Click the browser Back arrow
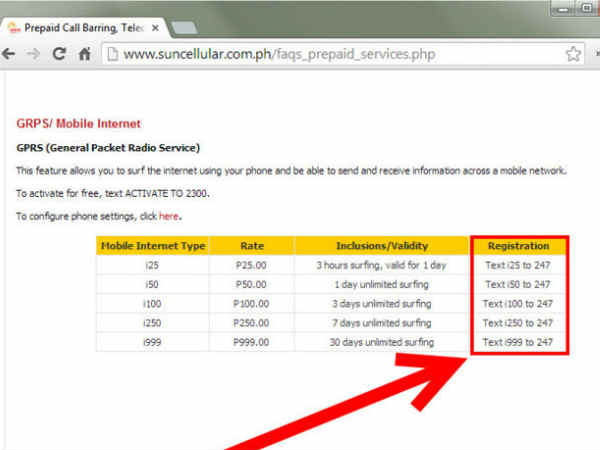Viewport: 600px width, 450px height. point(12,53)
